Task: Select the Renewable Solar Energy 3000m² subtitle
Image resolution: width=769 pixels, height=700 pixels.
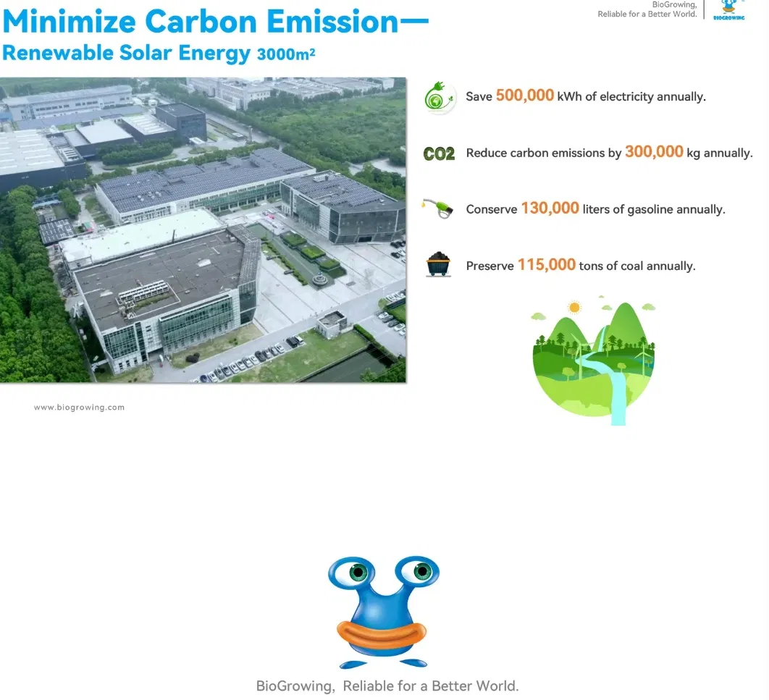Action: [159, 54]
